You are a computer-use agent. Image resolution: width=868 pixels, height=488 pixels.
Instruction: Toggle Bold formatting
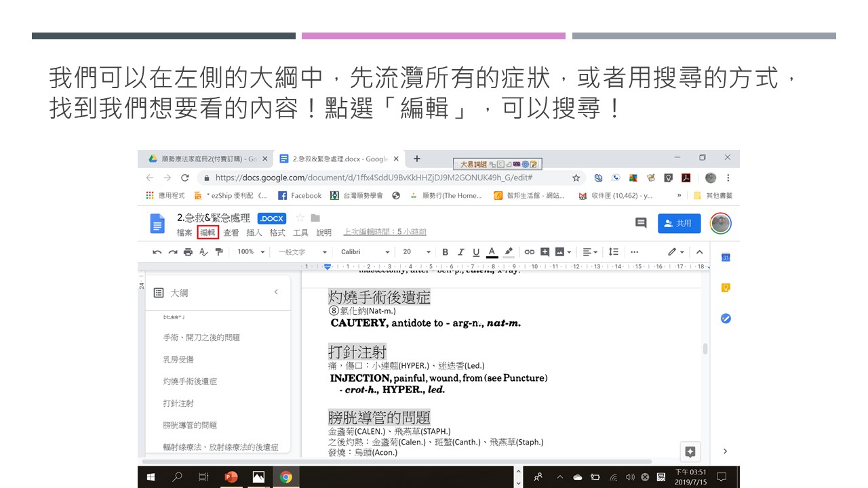[445, 251]
